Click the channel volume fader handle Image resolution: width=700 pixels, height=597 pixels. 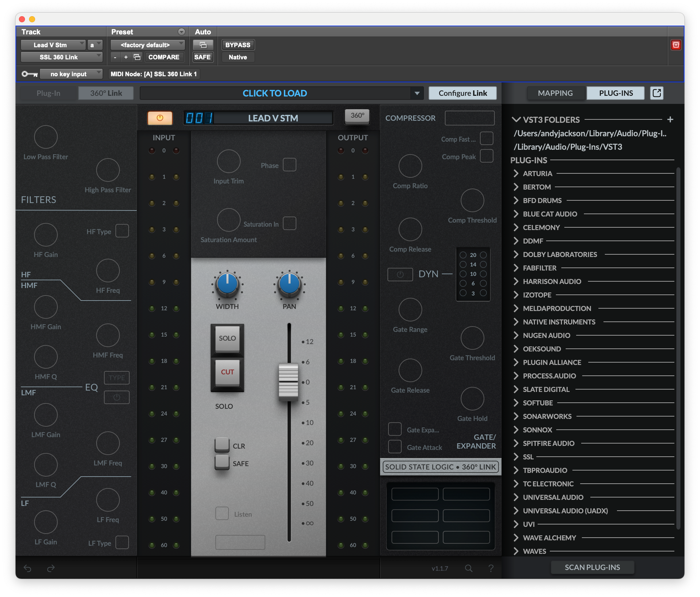[x=289, y=382]
